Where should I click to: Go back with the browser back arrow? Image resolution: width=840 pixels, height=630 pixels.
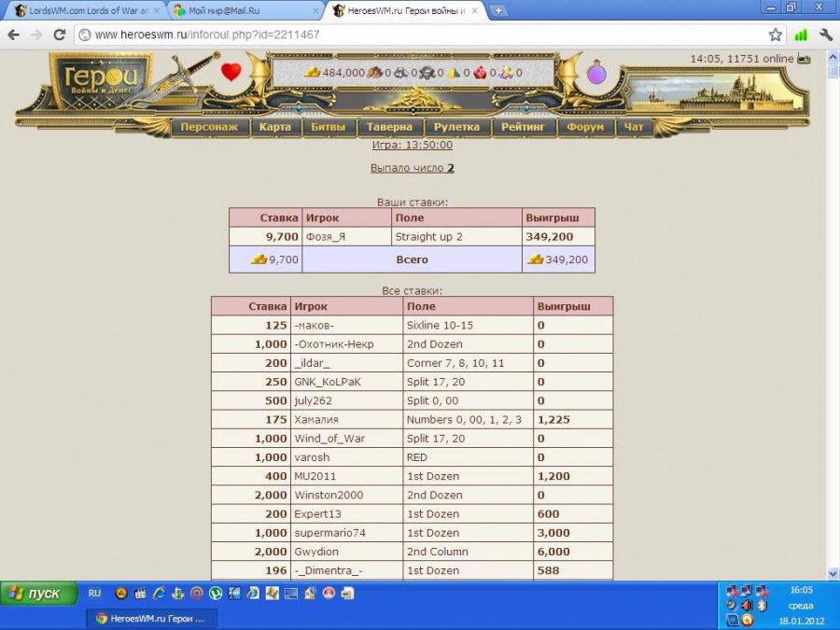pos(14,35)
